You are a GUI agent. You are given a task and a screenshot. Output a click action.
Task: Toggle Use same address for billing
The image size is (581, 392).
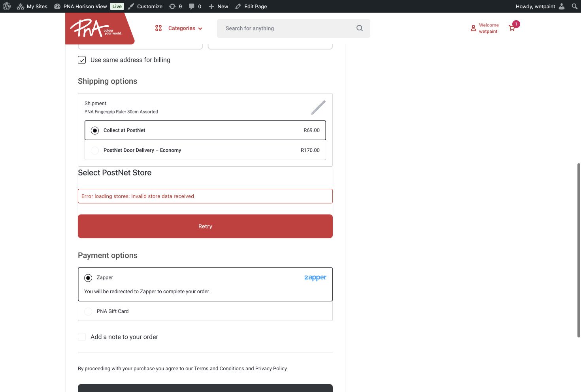pos(82,60)
